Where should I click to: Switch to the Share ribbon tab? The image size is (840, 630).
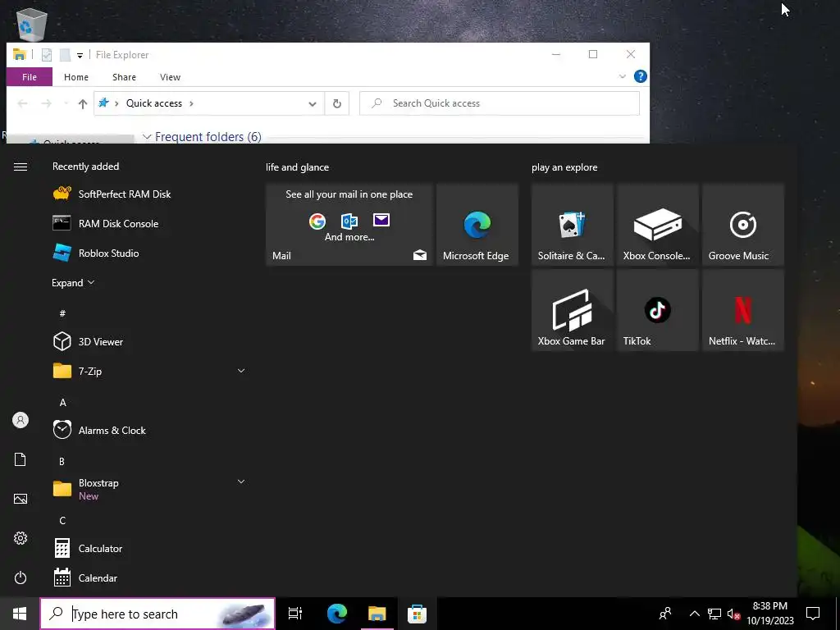pyautogui.click(x=125, y=76)
